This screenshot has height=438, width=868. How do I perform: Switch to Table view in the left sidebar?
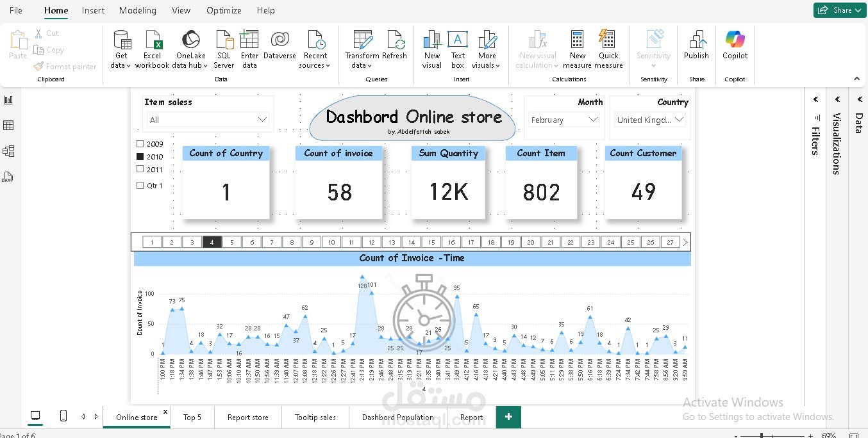coord(8,126)
